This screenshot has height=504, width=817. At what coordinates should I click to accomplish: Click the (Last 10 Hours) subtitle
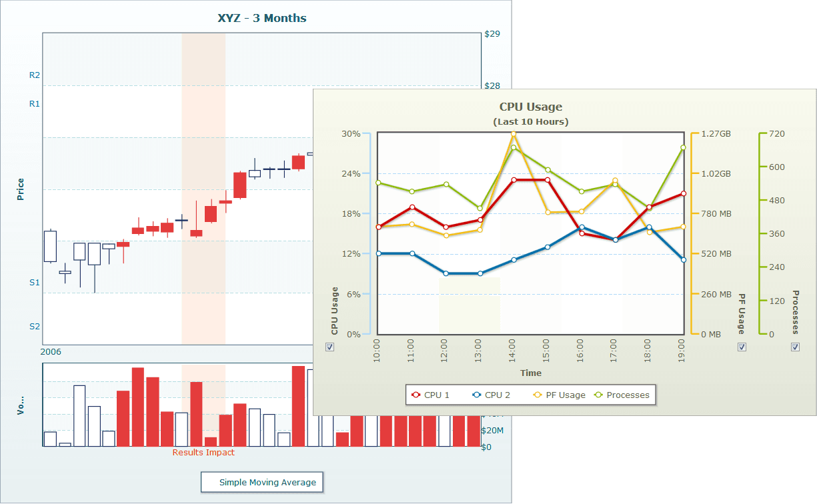point(531,122)
